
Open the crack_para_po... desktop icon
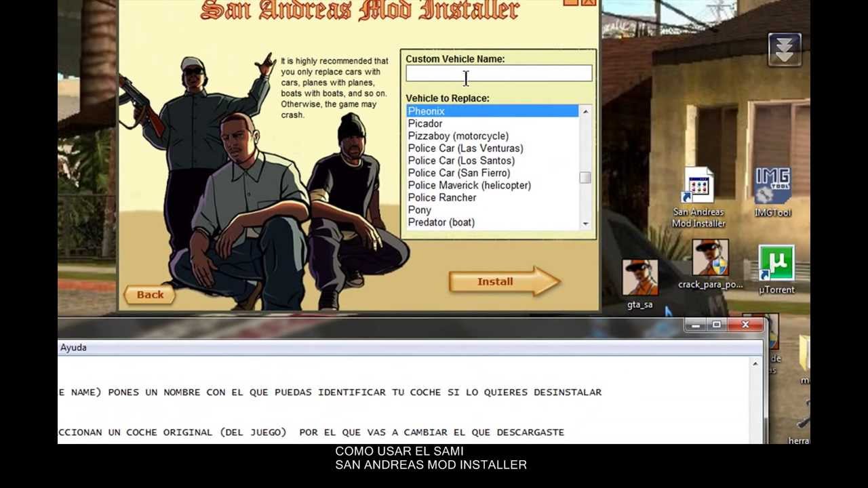(710, 264)
